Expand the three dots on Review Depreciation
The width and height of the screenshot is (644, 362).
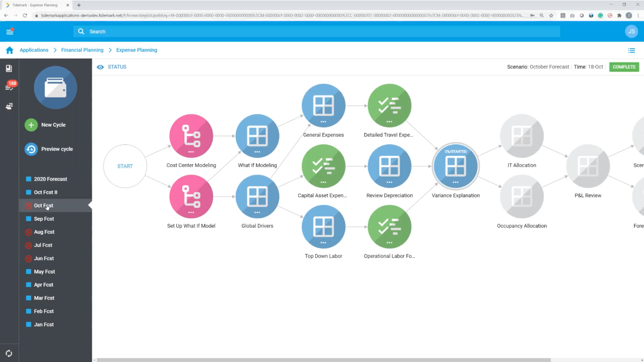(389, 182)
